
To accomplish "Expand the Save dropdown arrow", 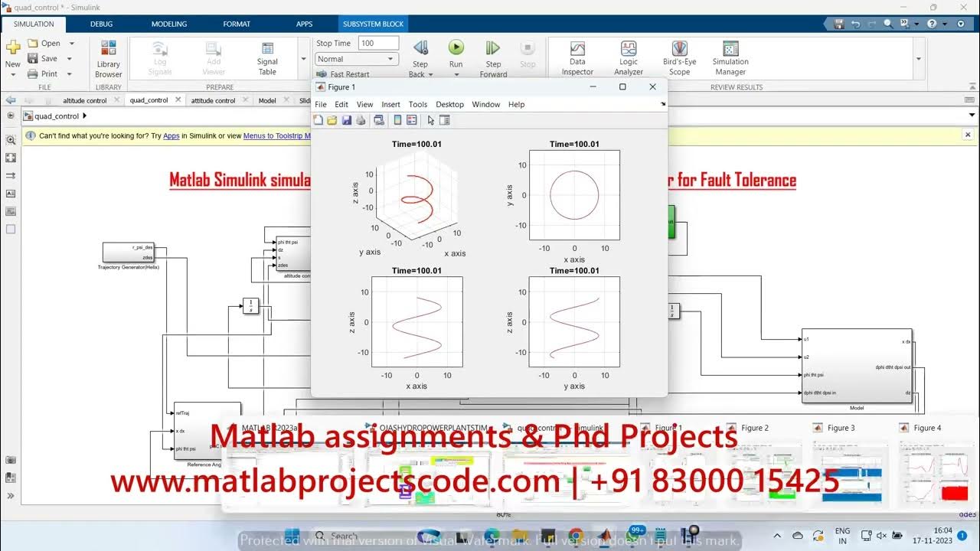I will point(70,59).
